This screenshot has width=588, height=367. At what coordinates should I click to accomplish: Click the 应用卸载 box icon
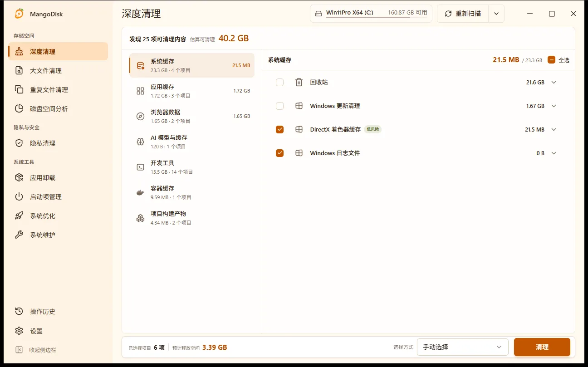[19, 178]
